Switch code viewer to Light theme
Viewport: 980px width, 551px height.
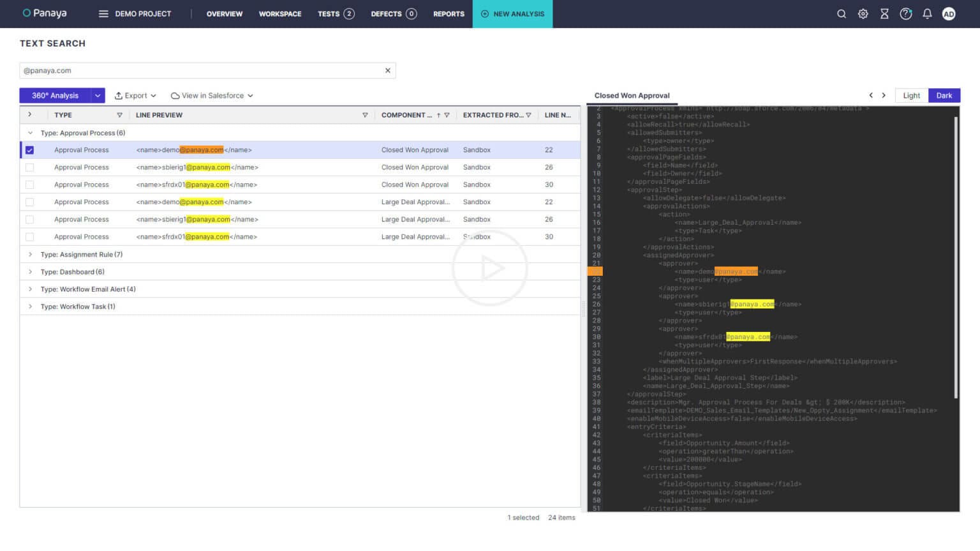tap(911, 95)
